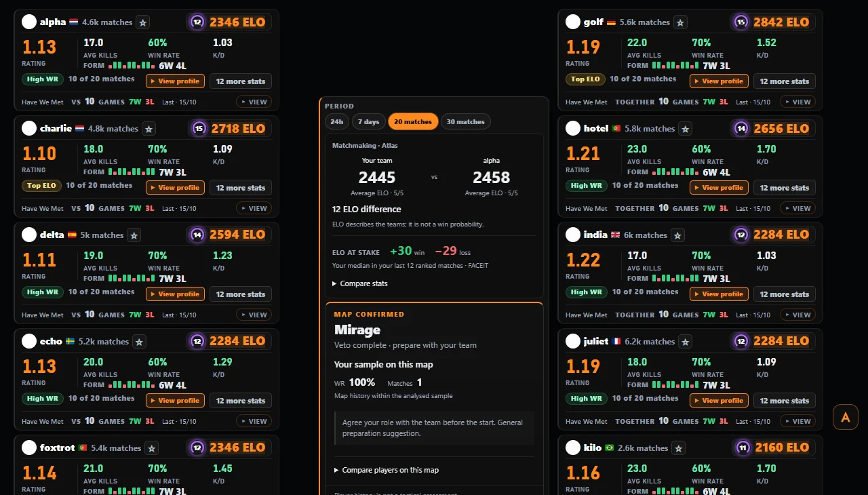Click charlie's 2718 ELO value
The image size is (868, 495).
[x=239, y=129]
